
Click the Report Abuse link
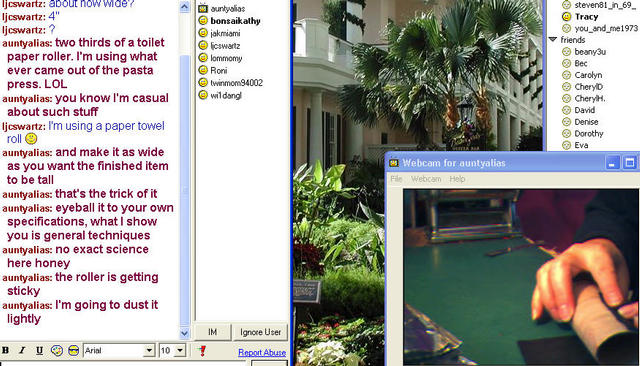pyautogui.click(x=262, y=353)
